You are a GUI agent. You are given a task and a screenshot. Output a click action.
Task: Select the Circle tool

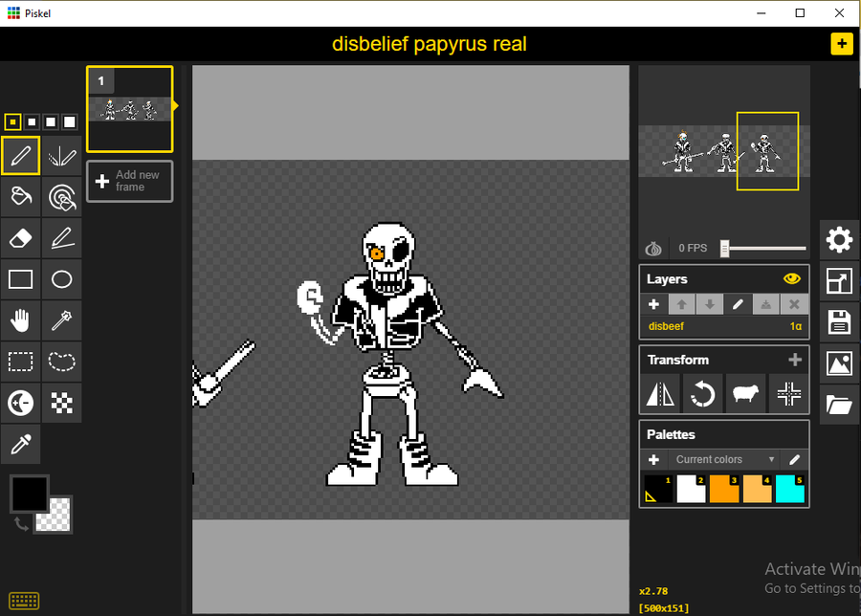coord(60,278)
